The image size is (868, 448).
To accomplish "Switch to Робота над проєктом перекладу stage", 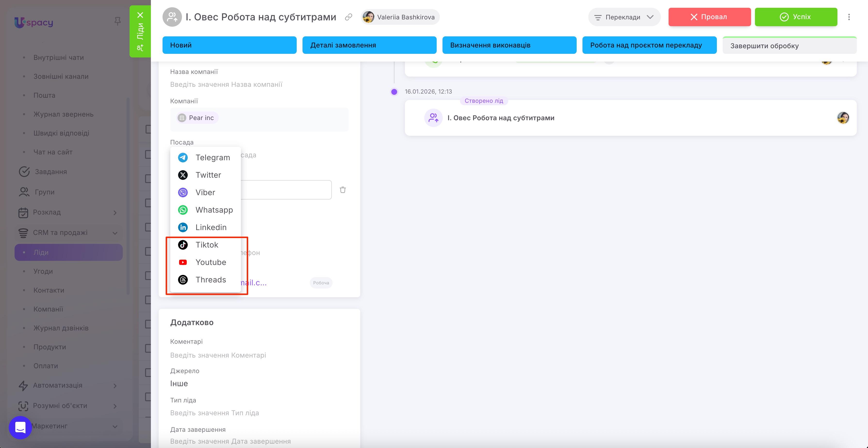I will coord(649,45).
